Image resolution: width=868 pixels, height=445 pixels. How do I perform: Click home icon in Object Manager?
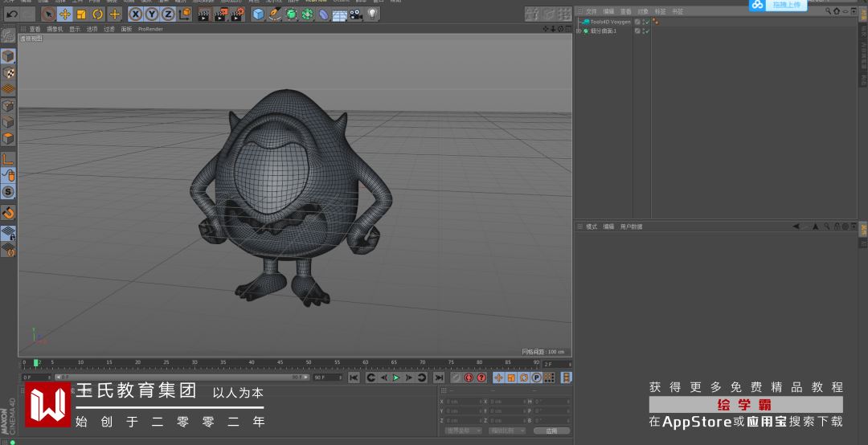tap(837, 11)
